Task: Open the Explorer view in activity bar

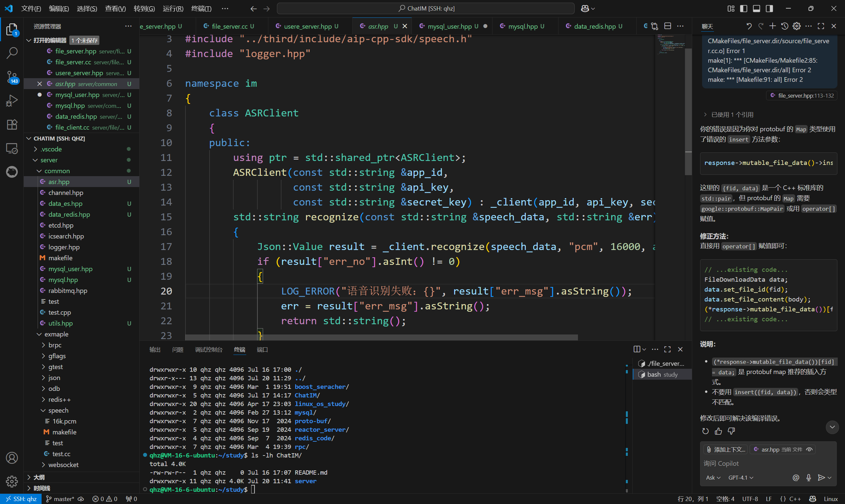Action: point(12,30)
